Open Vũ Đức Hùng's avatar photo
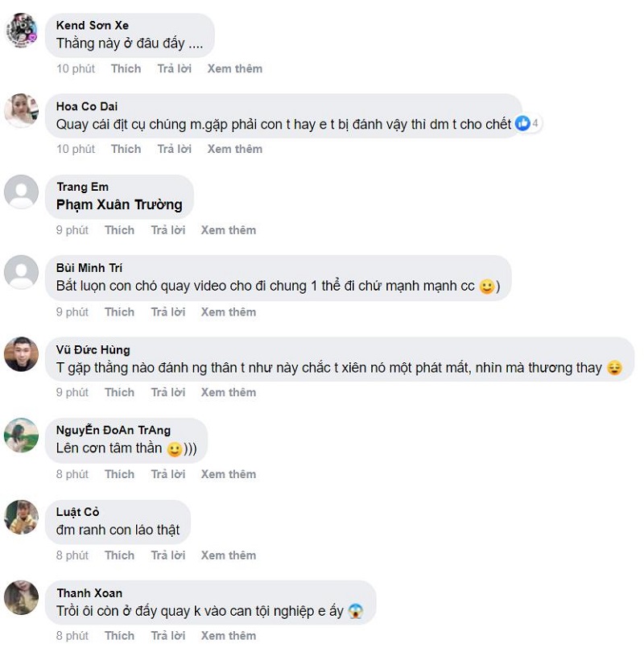This screenshot has width=644, height=652. [x=21, y=354]
